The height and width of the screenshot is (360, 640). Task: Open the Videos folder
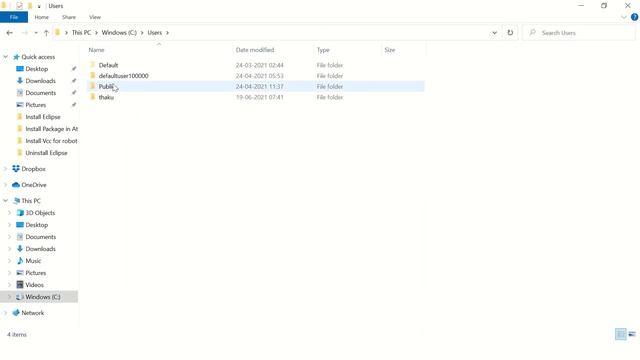pyautogui.click(x=34, y=285)
